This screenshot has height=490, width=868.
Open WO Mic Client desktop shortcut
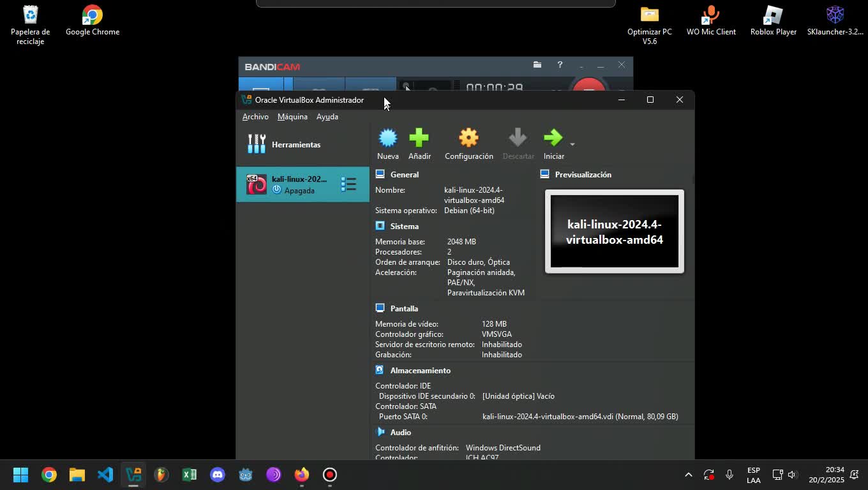coord(711,20)
